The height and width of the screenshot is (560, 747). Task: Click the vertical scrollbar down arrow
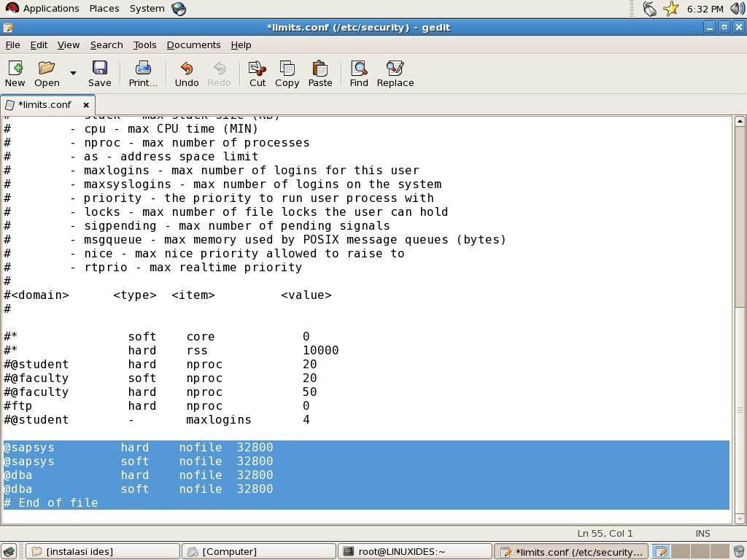pos(739,518)
